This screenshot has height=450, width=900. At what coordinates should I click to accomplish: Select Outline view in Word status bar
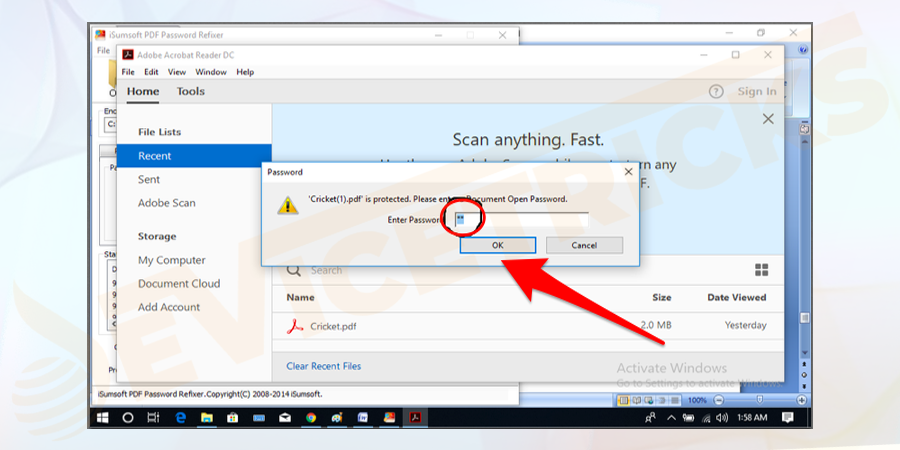(x=662, y=400)
